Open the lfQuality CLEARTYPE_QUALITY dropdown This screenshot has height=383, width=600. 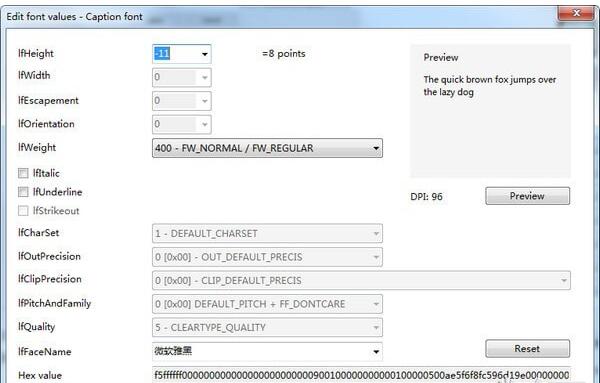(x=267, y=328)
